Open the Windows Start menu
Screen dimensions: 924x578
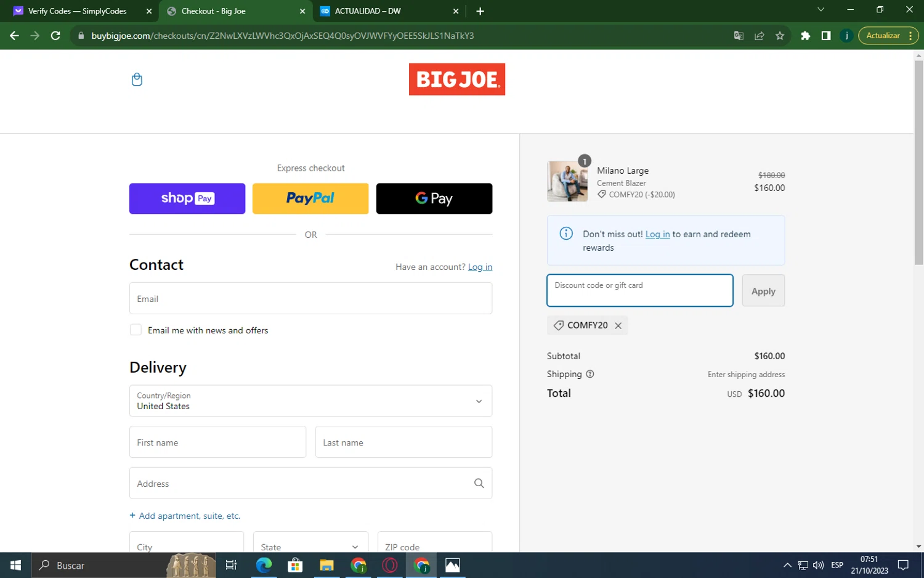[15, 565]
